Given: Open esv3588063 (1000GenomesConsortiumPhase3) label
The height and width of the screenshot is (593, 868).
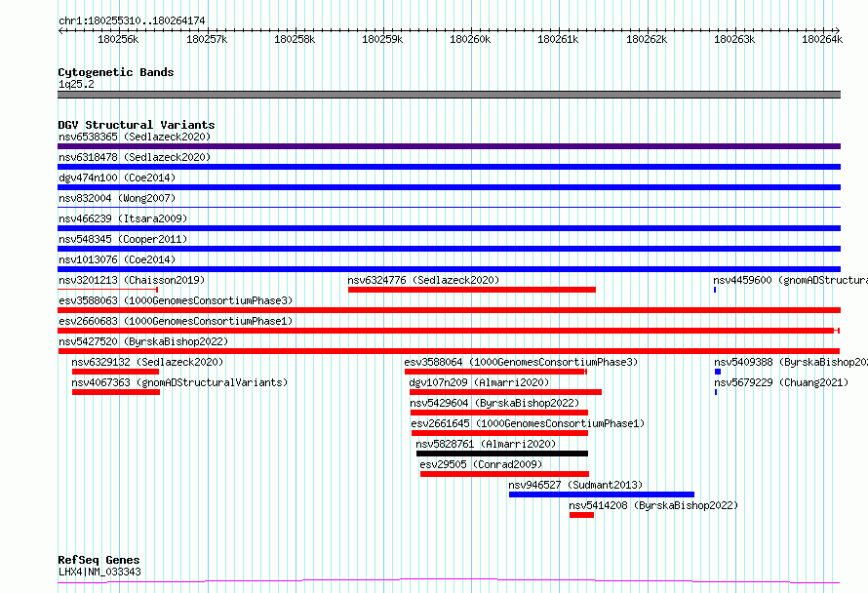Looking at the screenshot, I should click(176, 300).
